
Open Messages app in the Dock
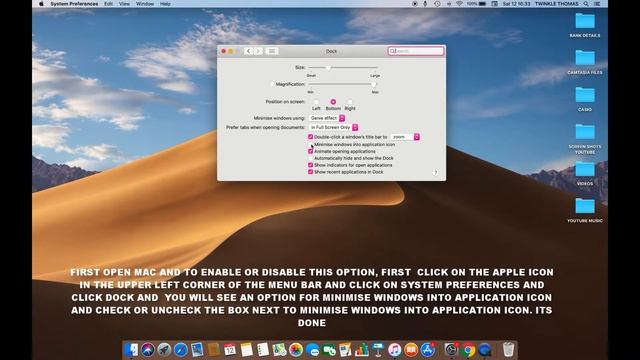click(x=312, y=350)
